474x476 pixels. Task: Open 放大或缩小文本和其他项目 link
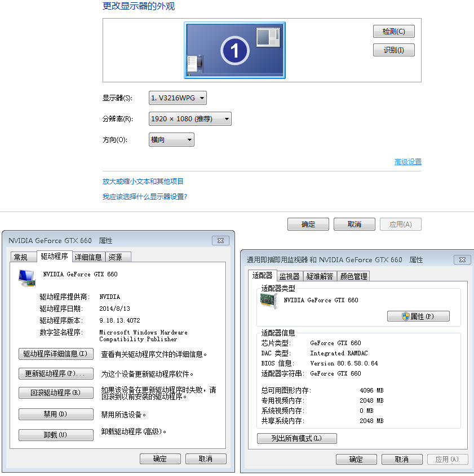[x=143, y=182]
